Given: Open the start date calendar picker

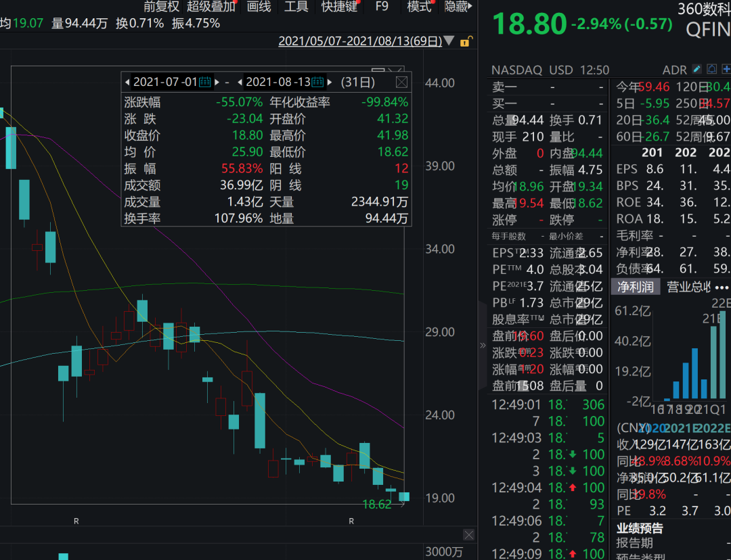Looking at the screenshot, I should (205, 82).
